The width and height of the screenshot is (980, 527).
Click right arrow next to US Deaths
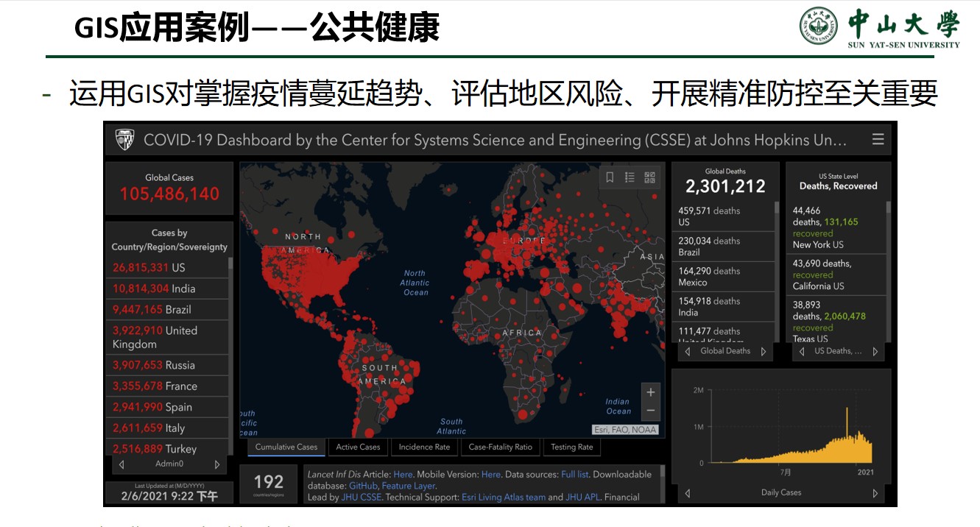click(875, 352)
